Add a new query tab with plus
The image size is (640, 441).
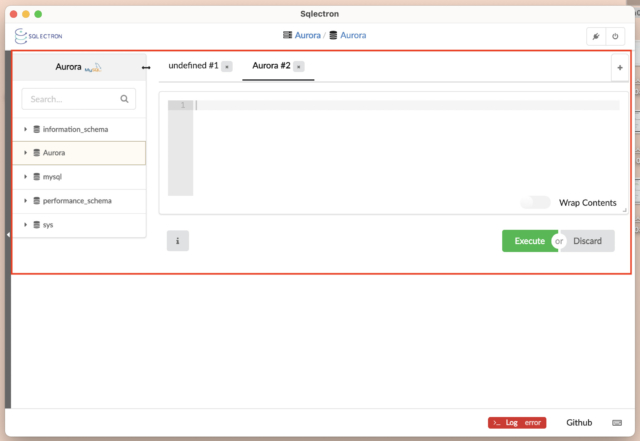tap(620, 68)
